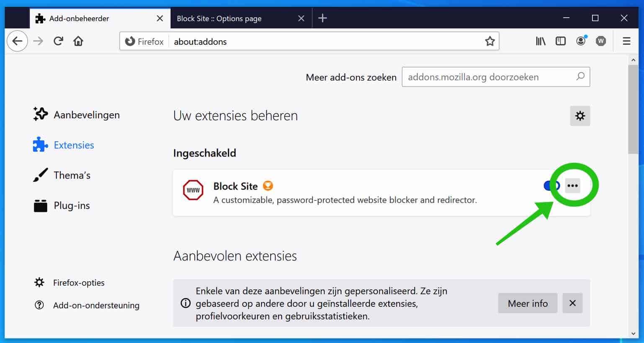Maximize the Firefox window
The height and width of the screenshot is (343, 644).
coord(595,18)
